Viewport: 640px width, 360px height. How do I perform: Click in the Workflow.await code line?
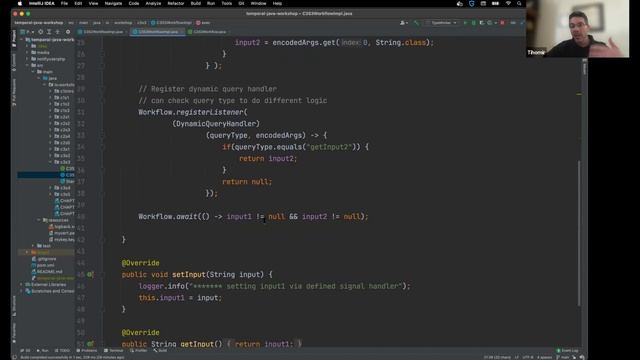tap(253, 217)
